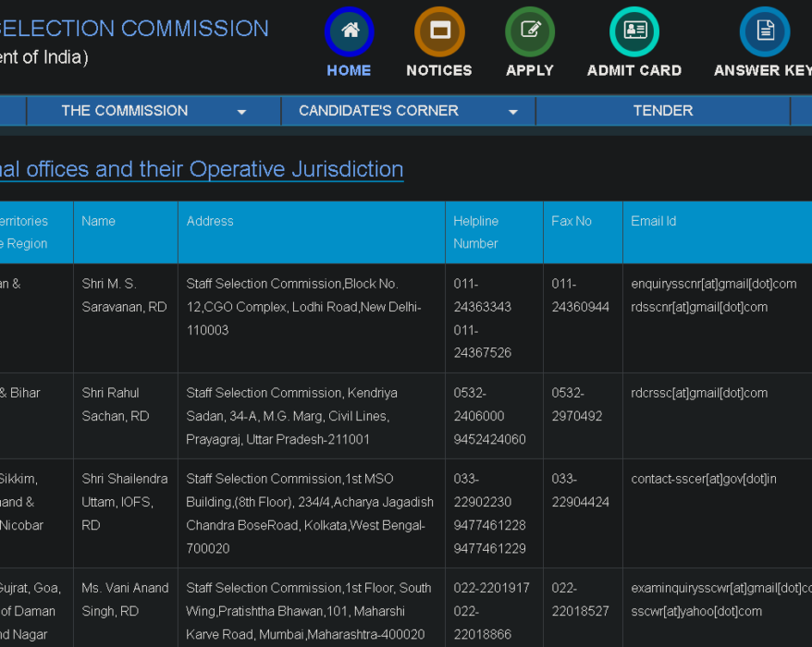Click the HOME label text

[x=349, y=70]
